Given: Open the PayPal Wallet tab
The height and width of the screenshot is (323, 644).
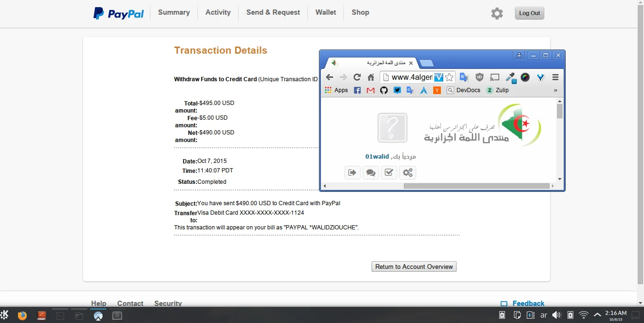Looking at the screenshot, I should point(326,12).
